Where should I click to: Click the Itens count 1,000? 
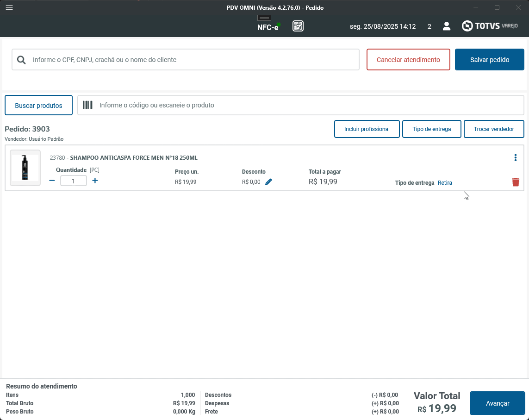pos(188,395)
